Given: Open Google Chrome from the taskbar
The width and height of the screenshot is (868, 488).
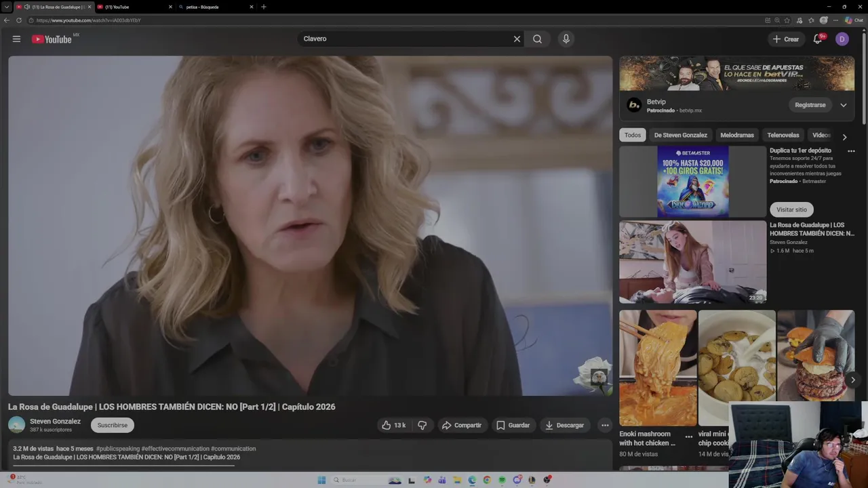Looking at the screenshot, I should click(x=487, y=480).
